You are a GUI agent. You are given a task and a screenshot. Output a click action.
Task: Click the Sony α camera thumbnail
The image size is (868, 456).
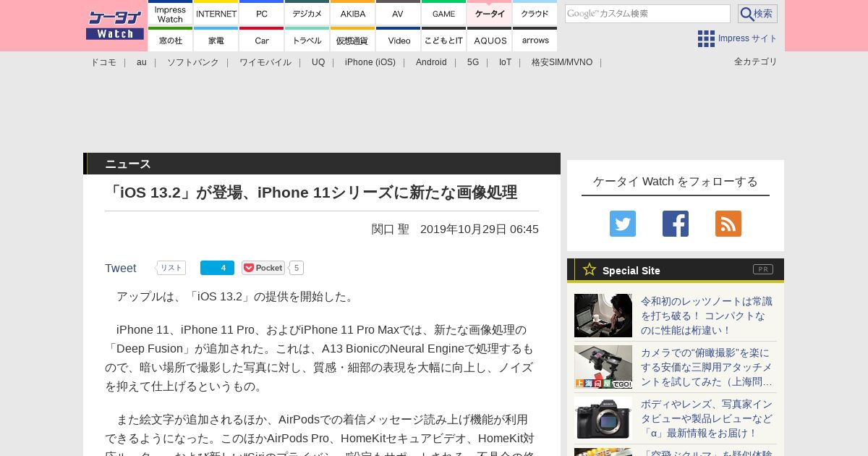(x=603, y=418)
